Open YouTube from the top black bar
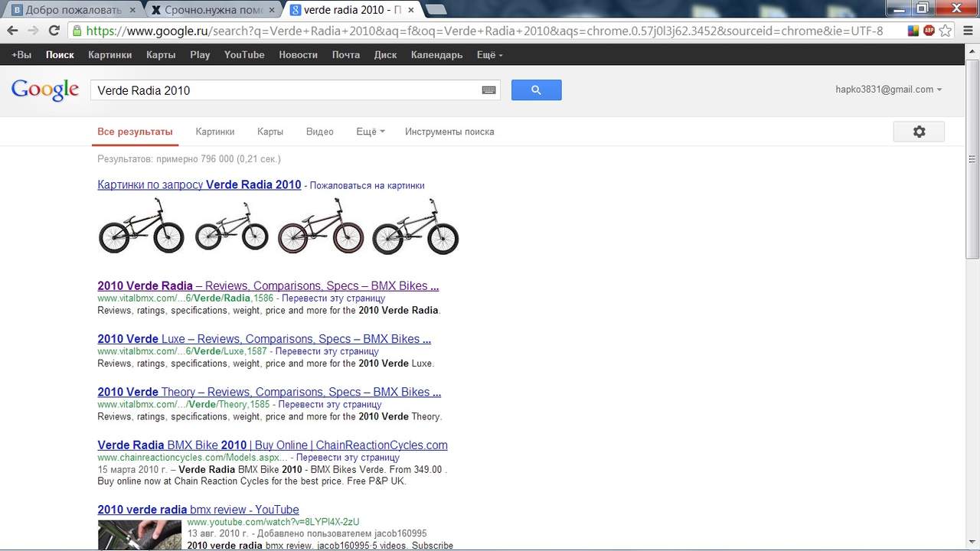 [244, 55]
